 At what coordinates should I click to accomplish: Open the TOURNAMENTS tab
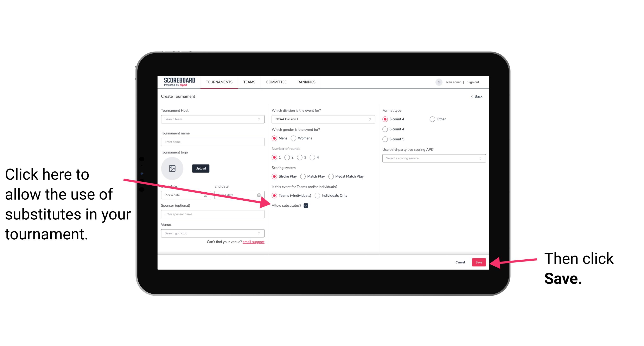click(x=218, y=82)
